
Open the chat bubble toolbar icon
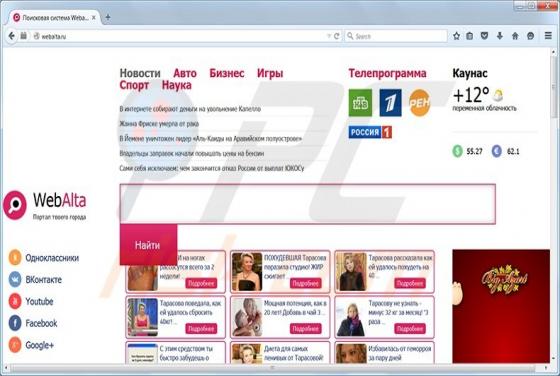[530, 36]
